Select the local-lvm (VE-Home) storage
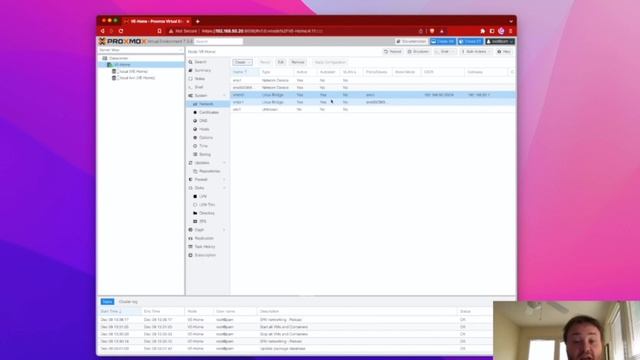This screenshot has width=640, height=360. point(136,78)
